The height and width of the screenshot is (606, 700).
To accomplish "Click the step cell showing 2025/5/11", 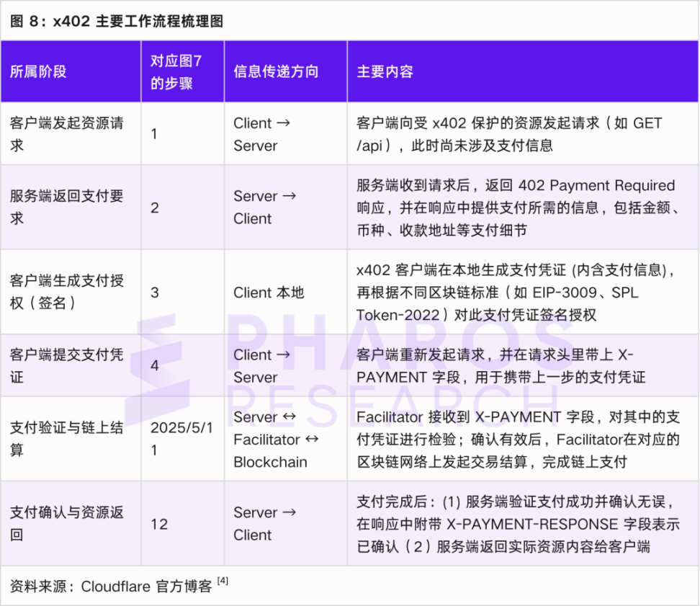I will click(x=181, y=439).
